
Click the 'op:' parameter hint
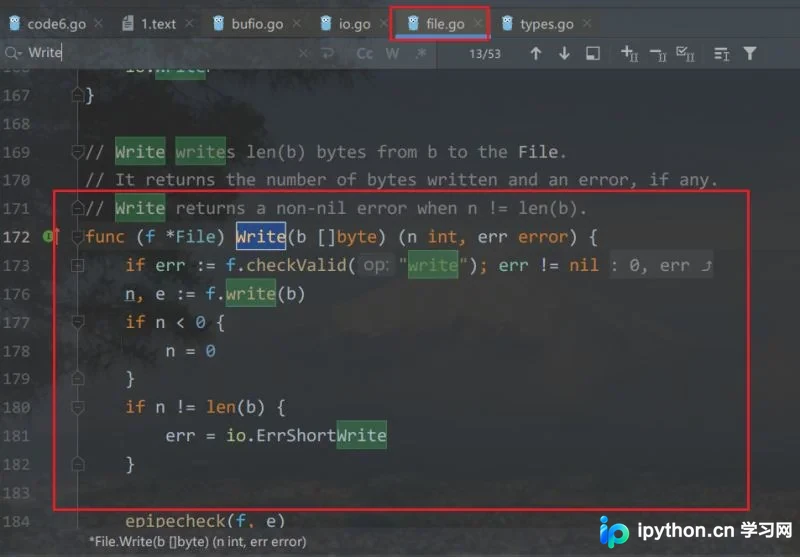click(376, 265)
